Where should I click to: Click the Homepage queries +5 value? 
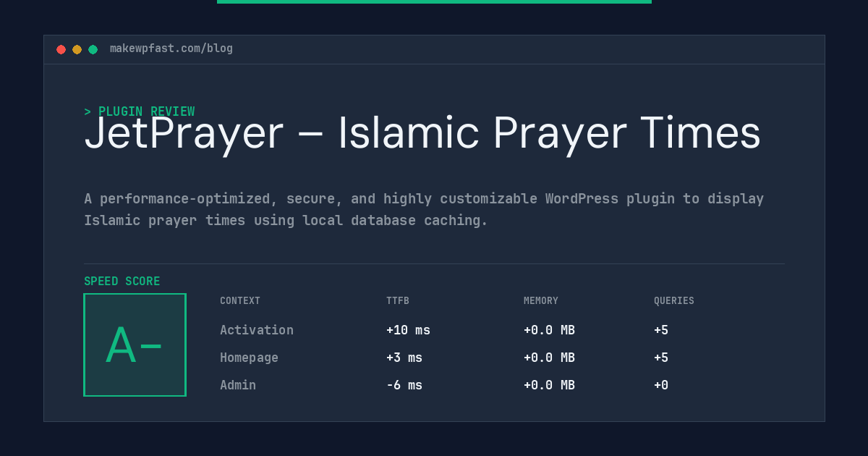(x=661, y=358)
